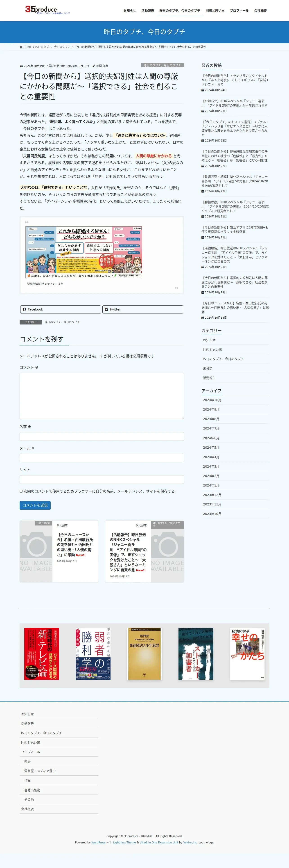Click the メール input field

tap(102, 458)
